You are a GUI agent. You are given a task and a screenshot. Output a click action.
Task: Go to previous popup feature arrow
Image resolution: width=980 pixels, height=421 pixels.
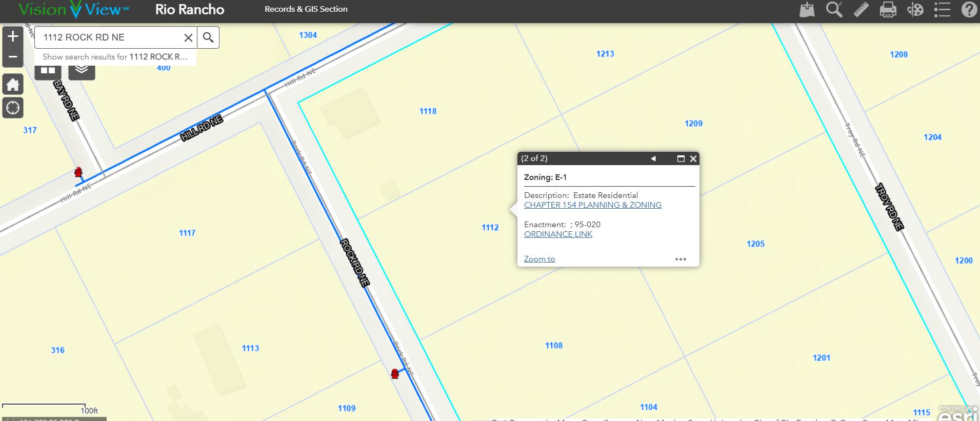click(653, 158)
